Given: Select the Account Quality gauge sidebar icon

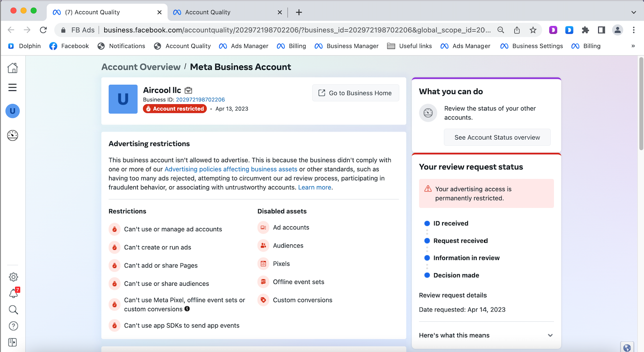Looking at the screenshot, I should pos(12,136).
